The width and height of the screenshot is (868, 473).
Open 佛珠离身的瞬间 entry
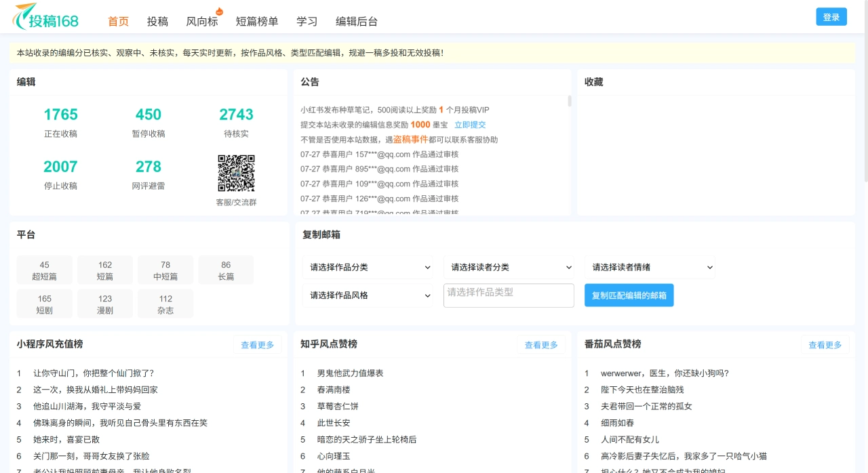click(120, 423)
